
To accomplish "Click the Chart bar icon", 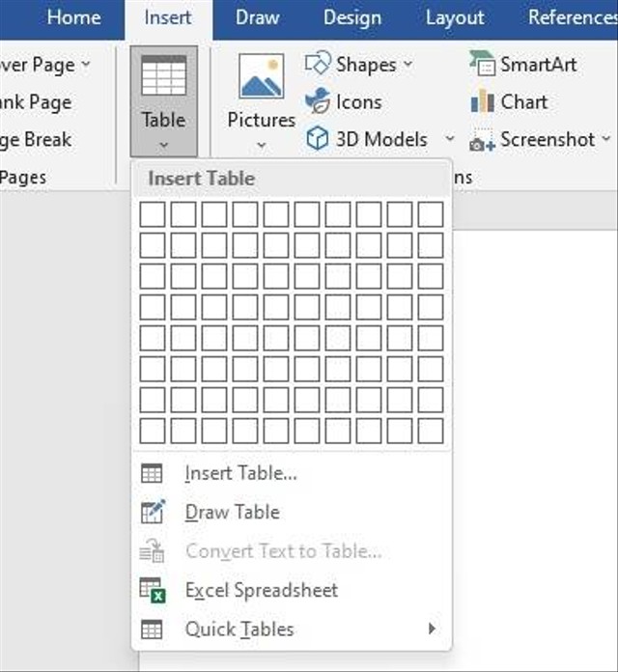I will pos(482,101).
